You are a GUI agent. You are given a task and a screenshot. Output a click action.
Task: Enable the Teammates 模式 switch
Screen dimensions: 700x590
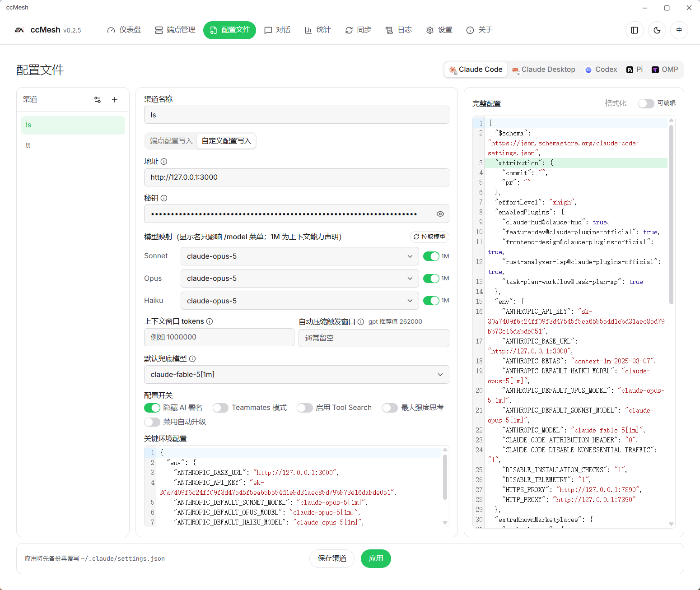(221, 408)
